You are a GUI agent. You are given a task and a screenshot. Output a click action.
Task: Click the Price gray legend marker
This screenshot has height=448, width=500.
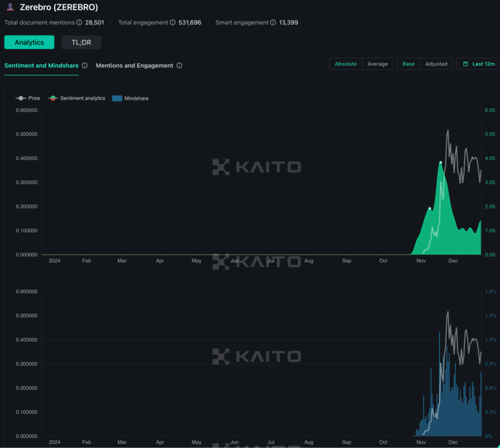tap(21, 98)
